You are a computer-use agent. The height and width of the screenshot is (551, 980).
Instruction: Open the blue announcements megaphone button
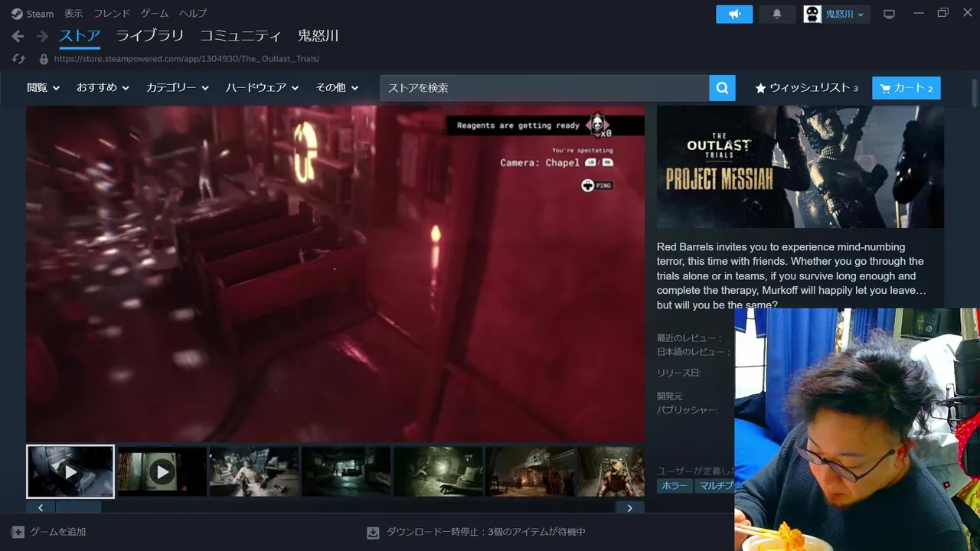pyautogui.click(x=734, y=14)
